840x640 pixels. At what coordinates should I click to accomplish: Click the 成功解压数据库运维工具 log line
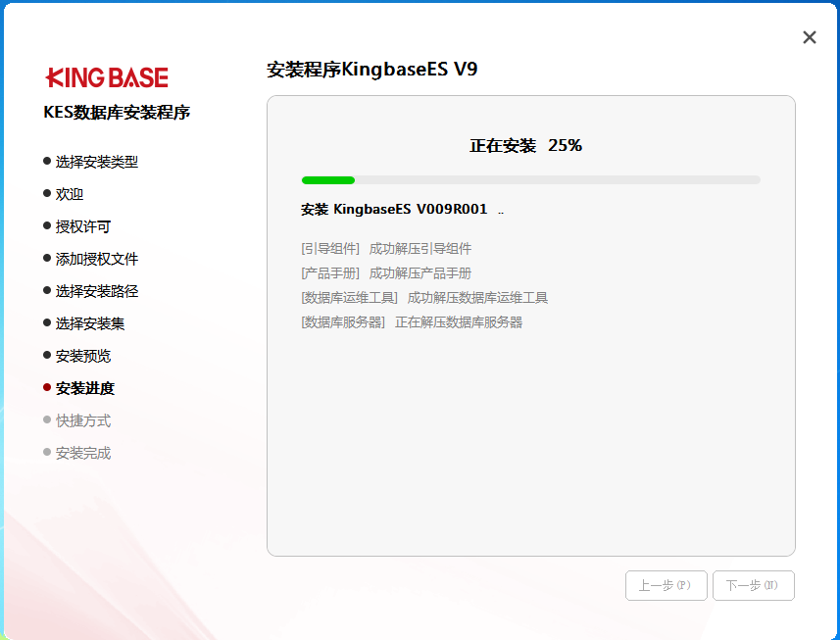pyautogui.click(x=424, y=298)
